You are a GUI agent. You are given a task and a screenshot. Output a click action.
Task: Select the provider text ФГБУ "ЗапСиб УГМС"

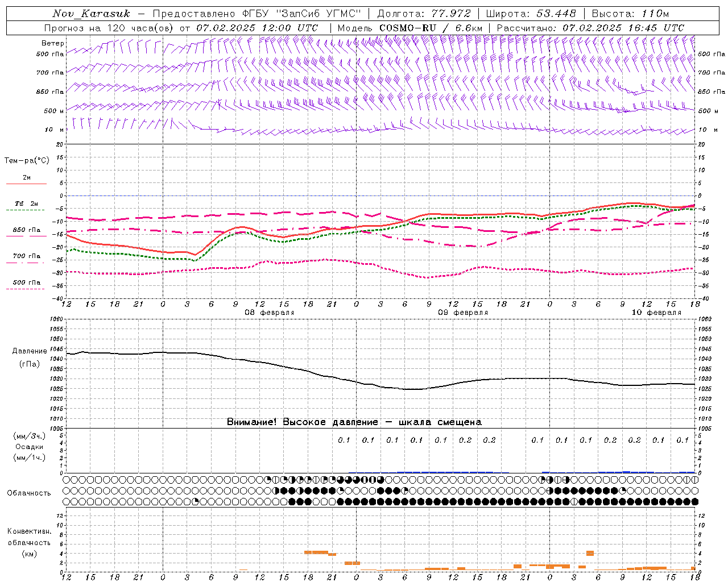(302, 14)
